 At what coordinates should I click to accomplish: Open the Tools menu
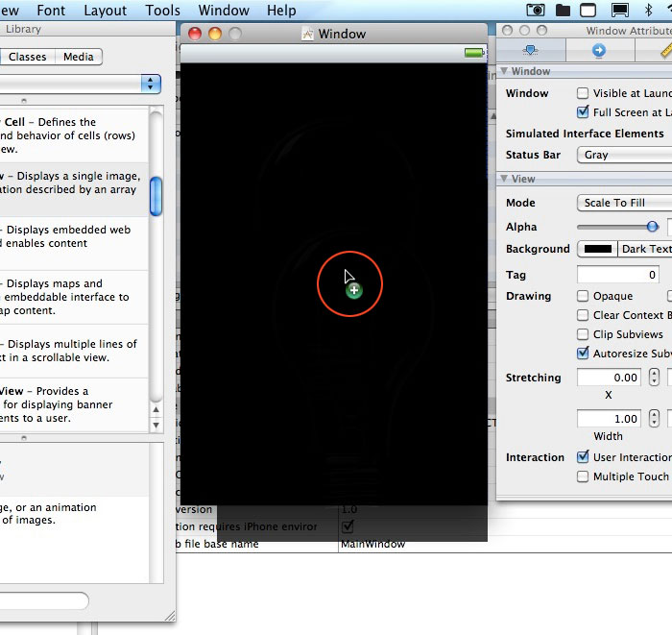coord(163,11)
